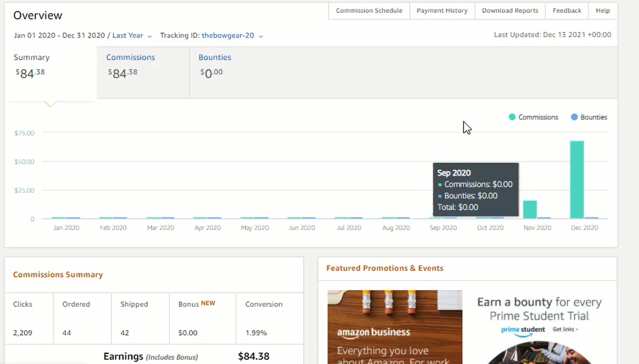This screenshot has width=639, height=364.
Task: Click the amazon business promotion image
Action: (x=395, y=327)
